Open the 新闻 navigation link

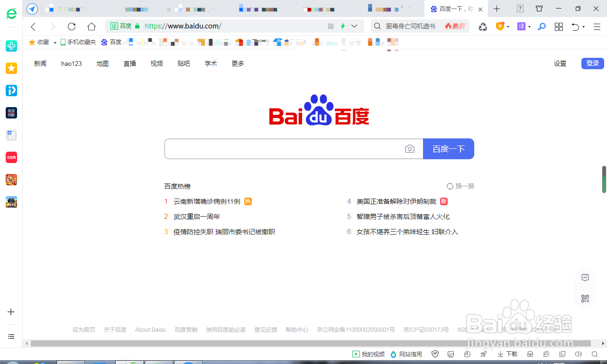click(40, 64)
